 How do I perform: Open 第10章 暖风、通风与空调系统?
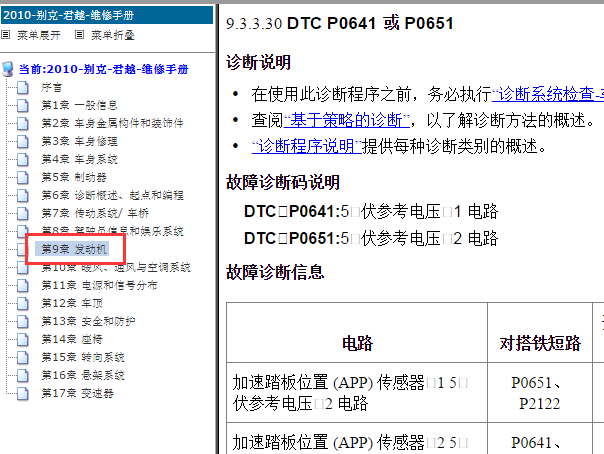coord(116,267)
